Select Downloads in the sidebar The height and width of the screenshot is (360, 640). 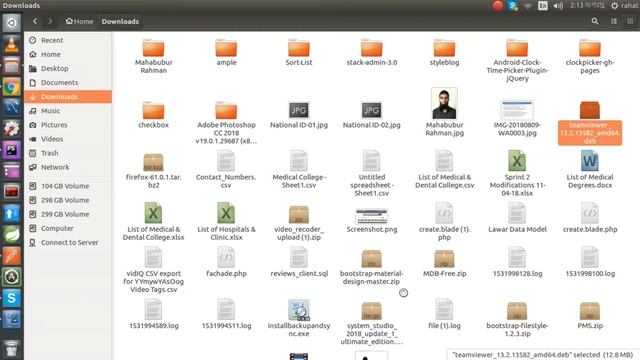68,97
